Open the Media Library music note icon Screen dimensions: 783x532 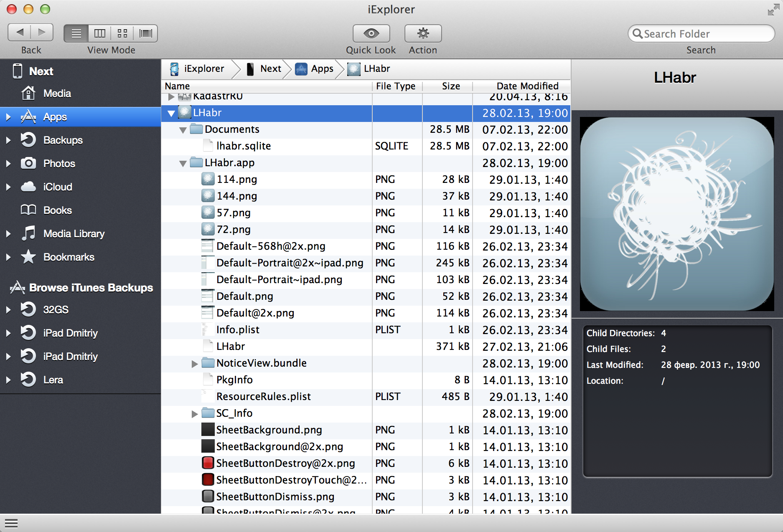point(28,233)
